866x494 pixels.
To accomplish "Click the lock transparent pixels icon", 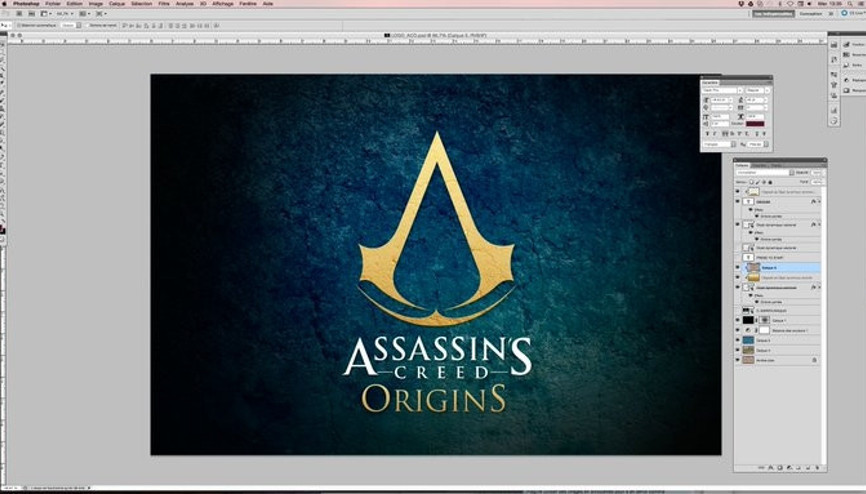I will (751, 182).
